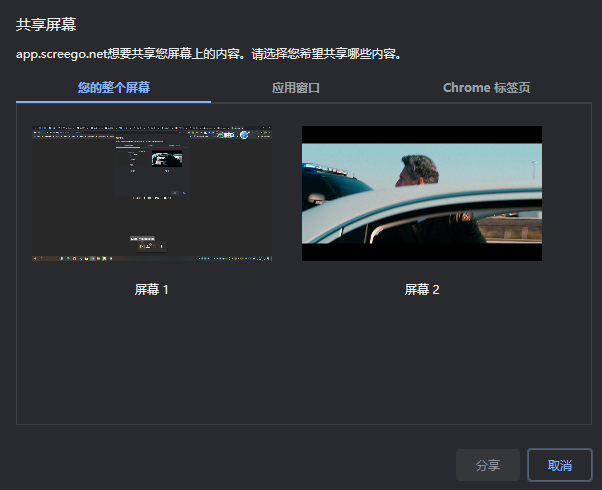
Task: Choose the 屏幕 2 movie preview thumbnail
Action: 422,194
